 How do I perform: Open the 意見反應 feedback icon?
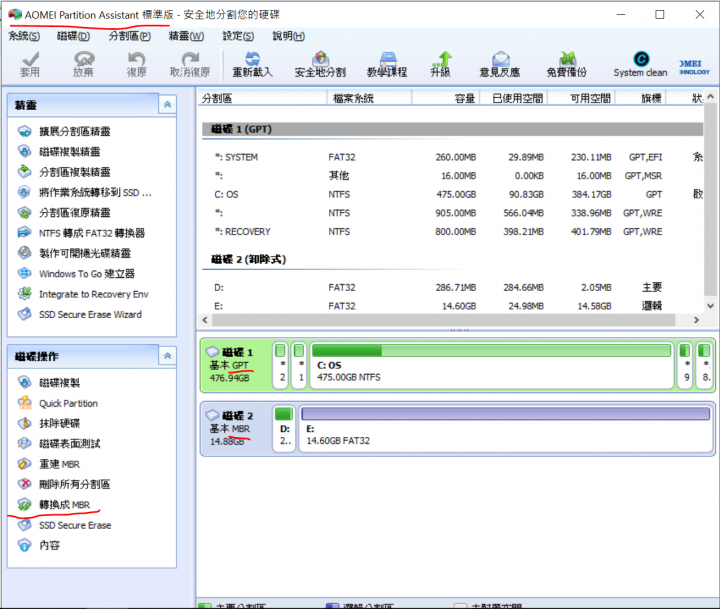point(500,64)
